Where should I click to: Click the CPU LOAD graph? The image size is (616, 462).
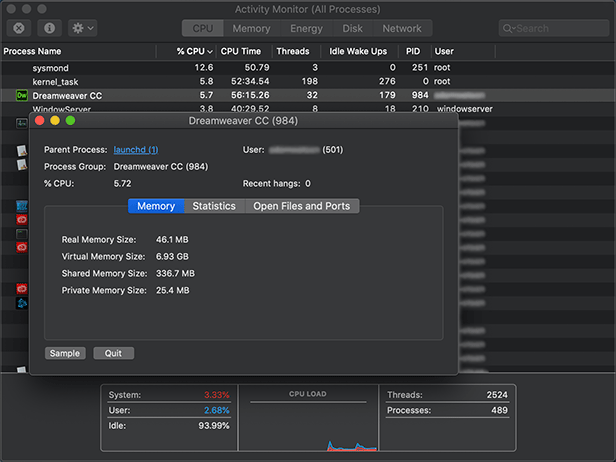[308, 418]
